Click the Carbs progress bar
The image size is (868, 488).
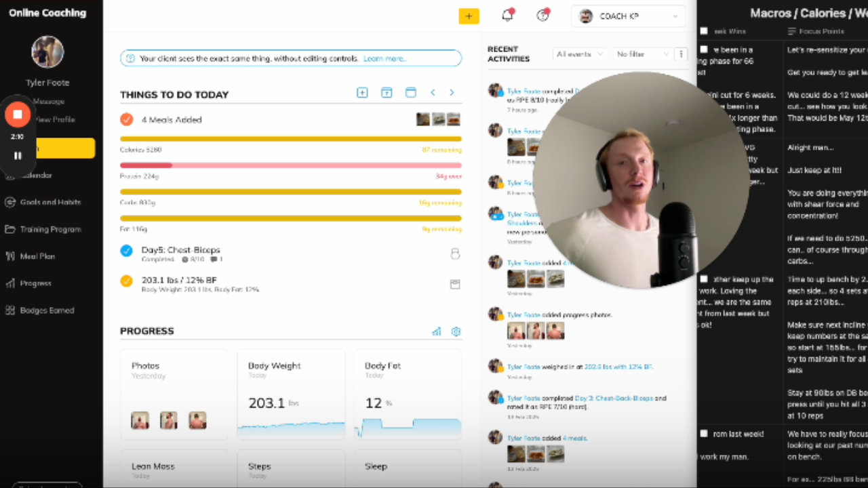pos(291,192)
